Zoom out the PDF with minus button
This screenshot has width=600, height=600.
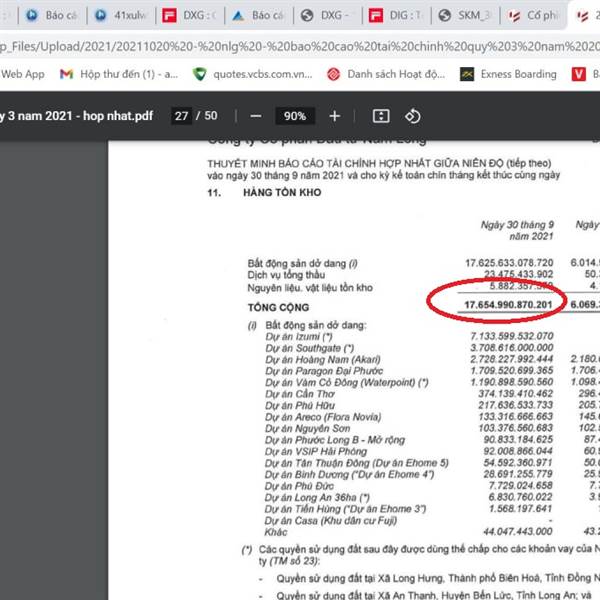(x=256, y=116)
